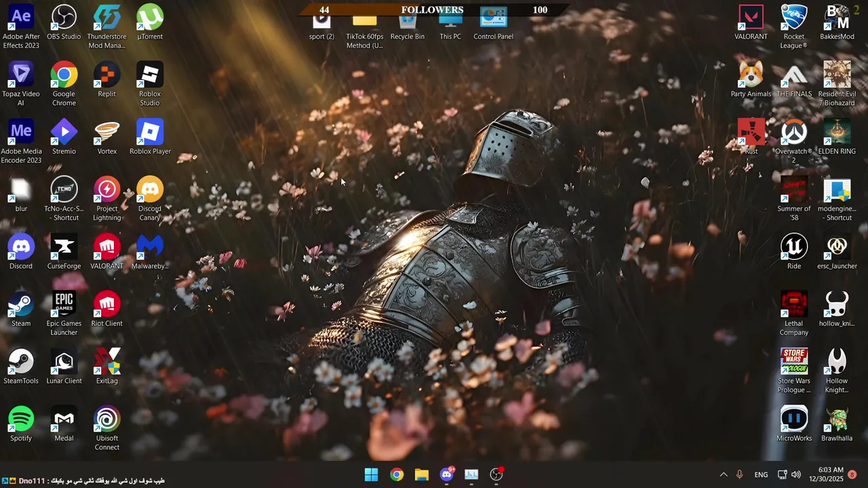Open Adobe After Effects 2023 shortcut

click(x=21, y=27)
